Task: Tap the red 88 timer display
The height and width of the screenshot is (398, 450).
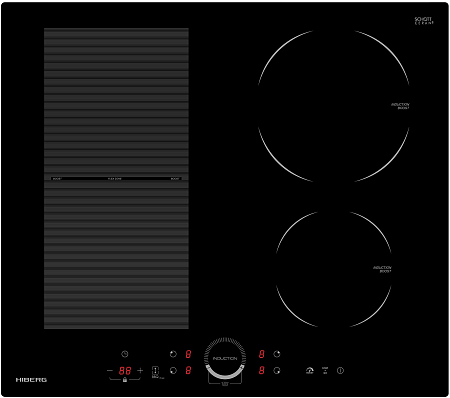Action: [125, 371]
